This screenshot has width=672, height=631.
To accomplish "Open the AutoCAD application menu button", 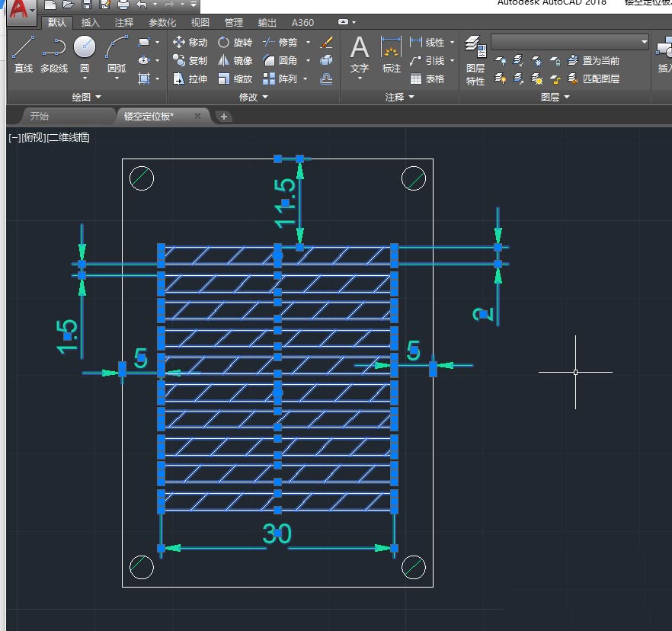I will click(21, 10).
